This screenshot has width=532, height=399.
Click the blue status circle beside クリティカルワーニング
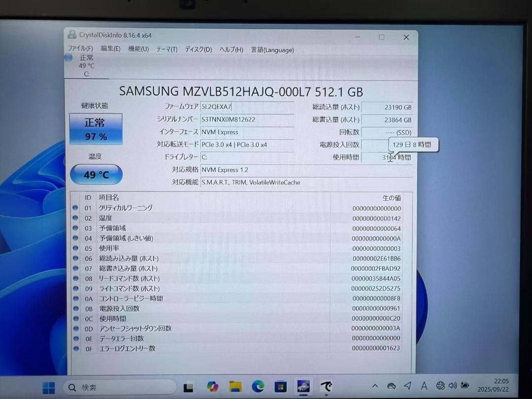click(75, 208)
